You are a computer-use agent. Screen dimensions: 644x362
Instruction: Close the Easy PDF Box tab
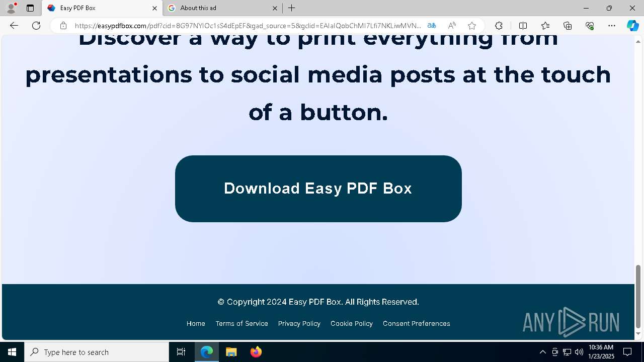pyautogui.click(x=154, y=8)
